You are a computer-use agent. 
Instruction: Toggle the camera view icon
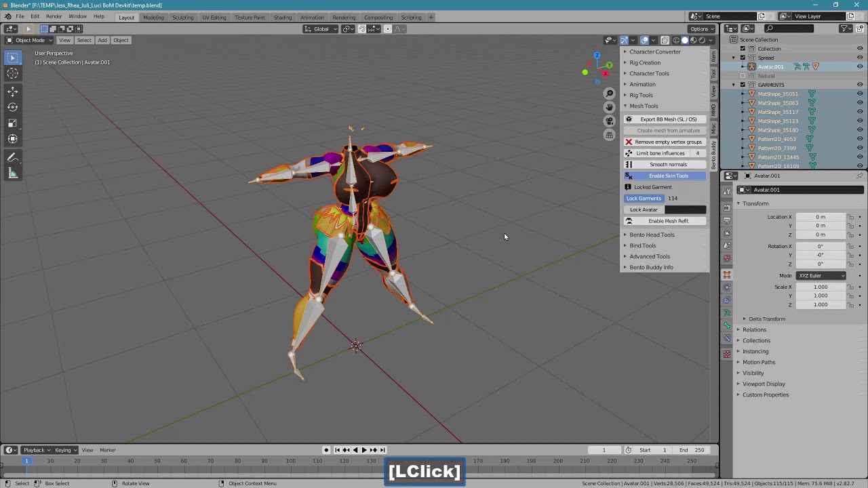(609, 121)
